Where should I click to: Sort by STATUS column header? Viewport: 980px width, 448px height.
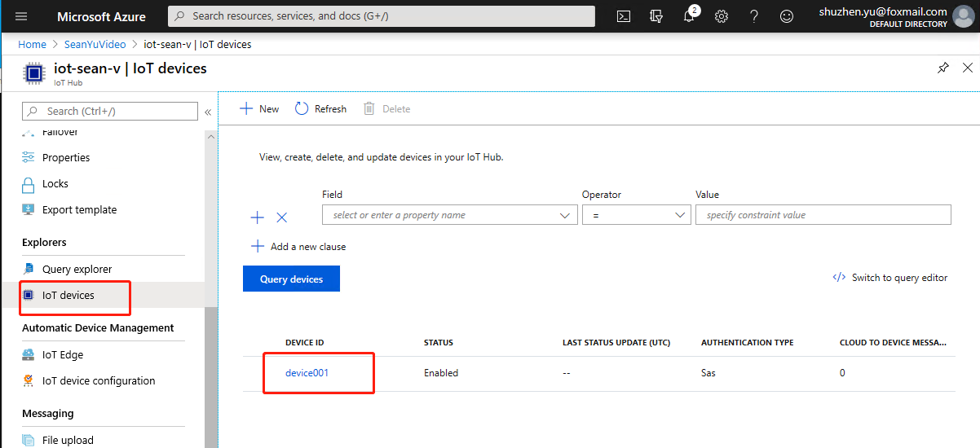point(439,343)
